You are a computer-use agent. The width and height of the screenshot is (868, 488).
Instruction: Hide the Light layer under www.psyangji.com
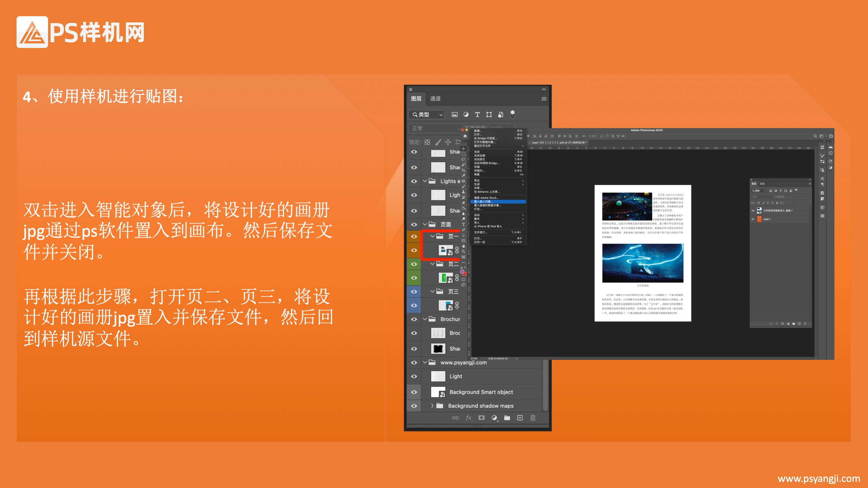pos(414,377)
